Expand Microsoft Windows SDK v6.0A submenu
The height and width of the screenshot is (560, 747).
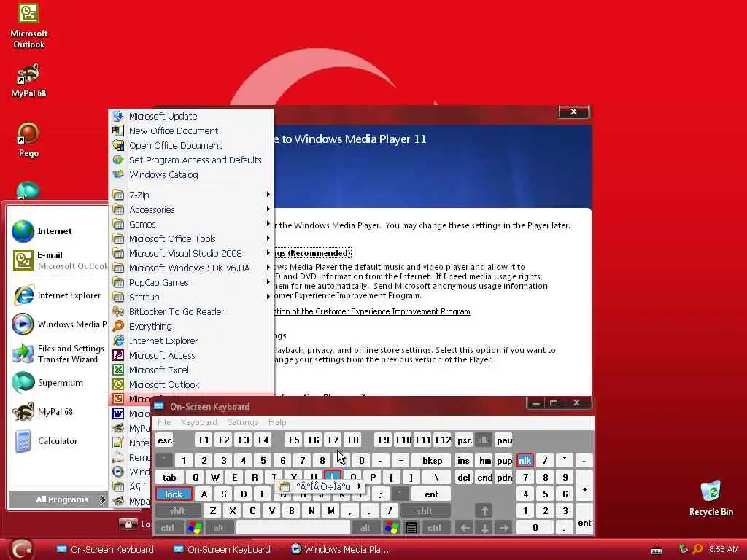tap(192, 268)
